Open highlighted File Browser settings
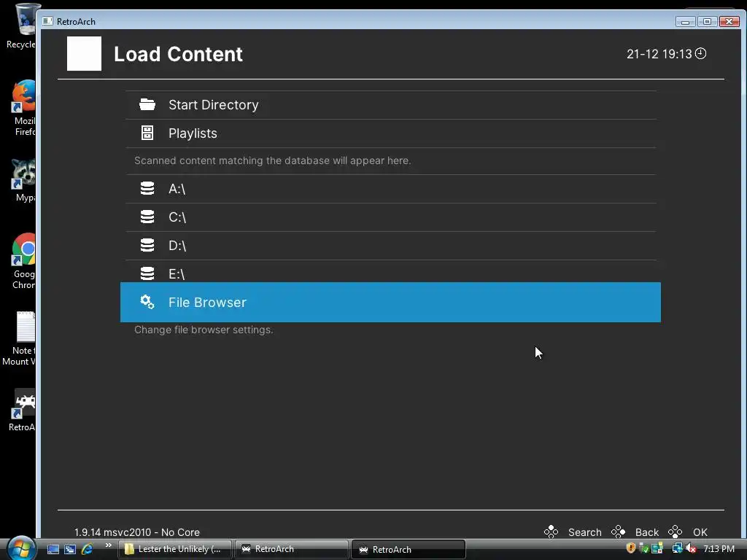747x560 pixels. (x=390, y=302)
